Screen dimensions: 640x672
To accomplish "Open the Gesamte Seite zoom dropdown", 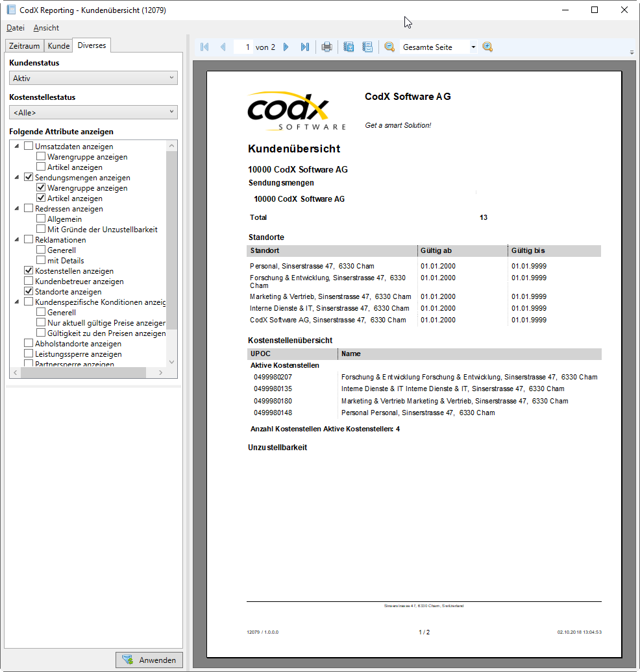I will [473, 47].
